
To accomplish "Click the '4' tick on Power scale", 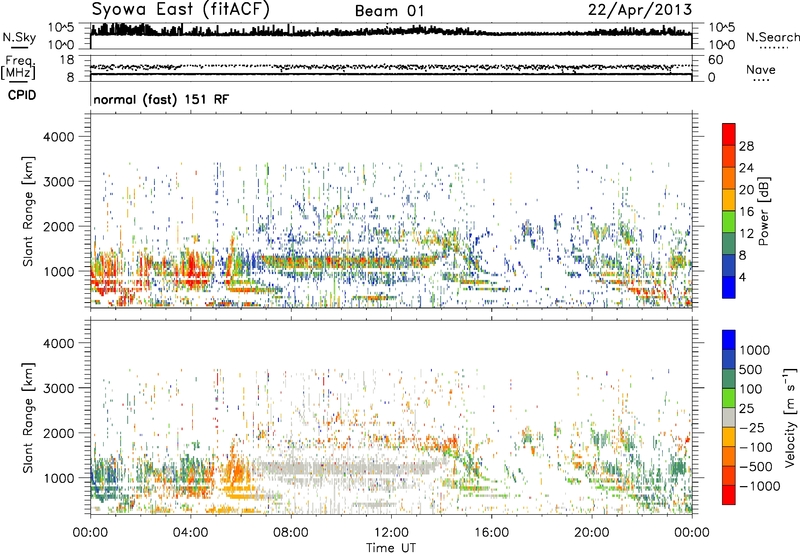I will (743, 278).
